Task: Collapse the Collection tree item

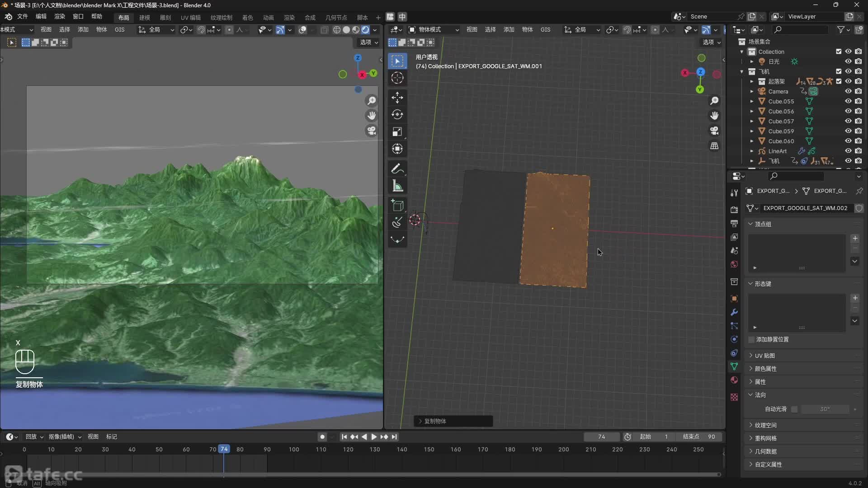Action: [x=742, y=52]
